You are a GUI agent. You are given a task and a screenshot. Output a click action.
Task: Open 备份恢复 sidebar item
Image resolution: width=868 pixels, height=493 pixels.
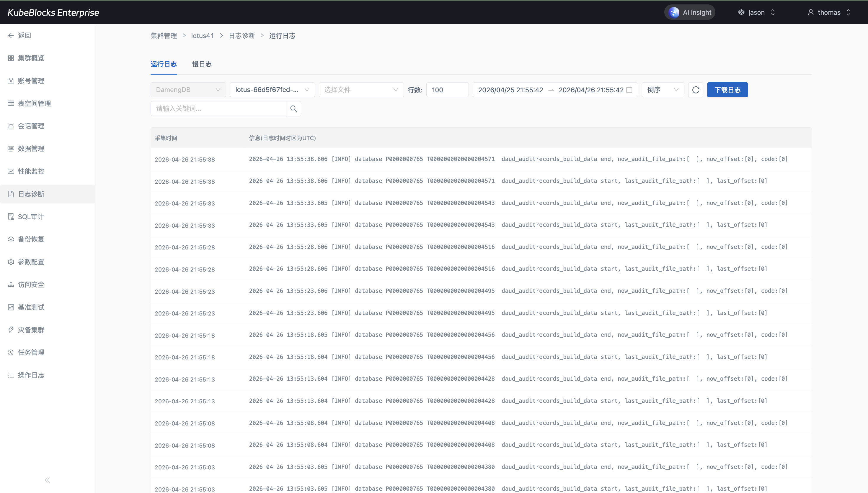[31, 239]
